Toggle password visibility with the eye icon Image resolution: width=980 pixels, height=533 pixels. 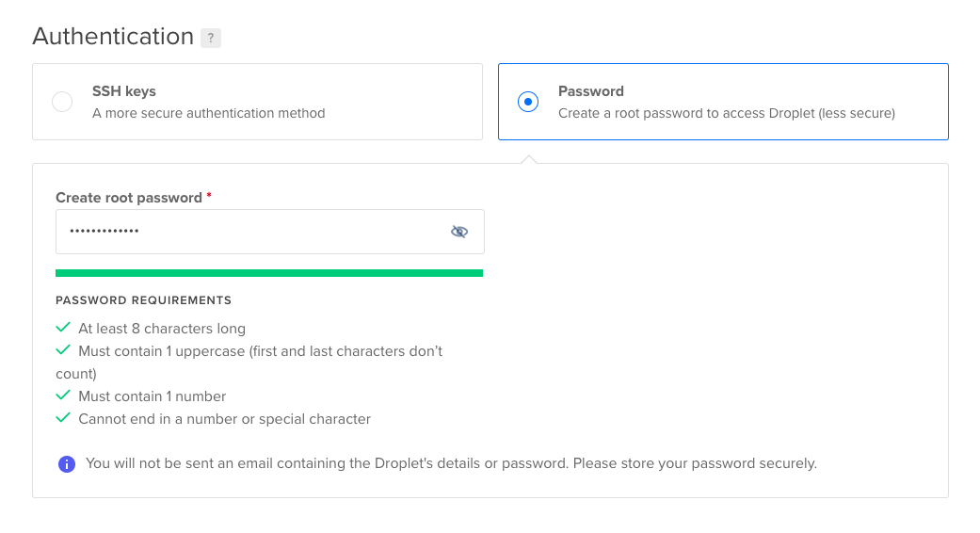459,232
